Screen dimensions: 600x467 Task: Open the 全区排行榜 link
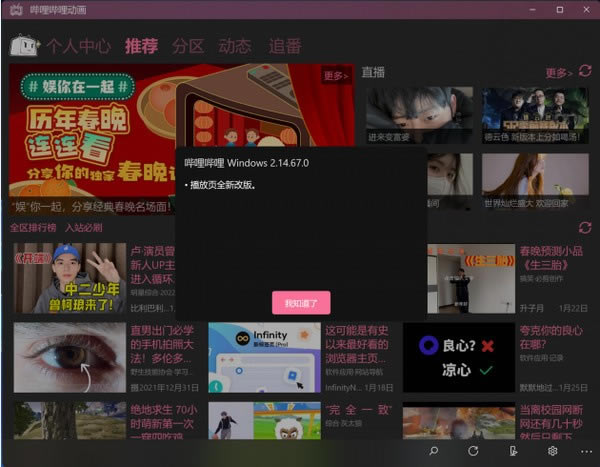(x=34, y=227)
